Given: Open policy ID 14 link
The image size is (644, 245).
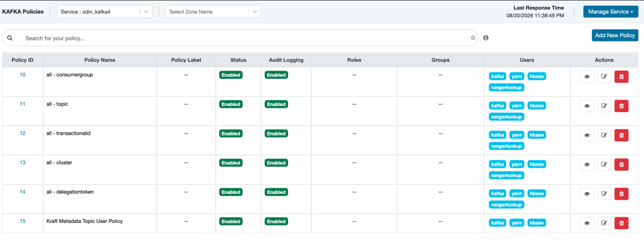Looking at the screenshot, I should [x=23, y=191].
